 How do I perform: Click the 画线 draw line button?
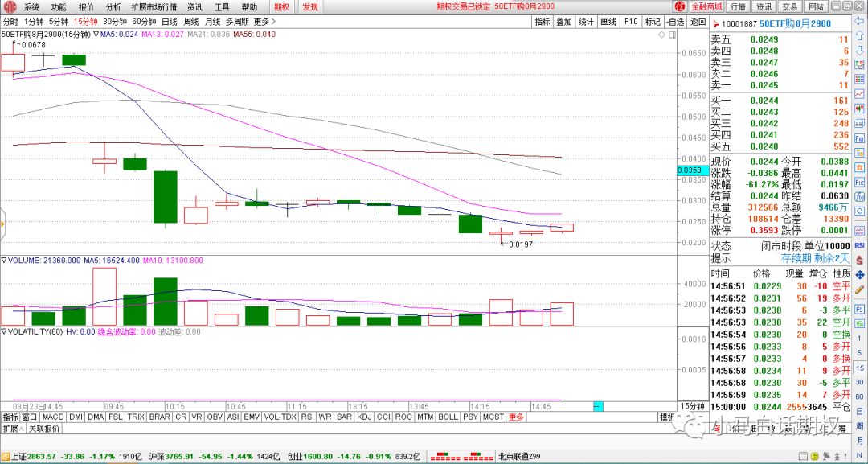(608, 22)
